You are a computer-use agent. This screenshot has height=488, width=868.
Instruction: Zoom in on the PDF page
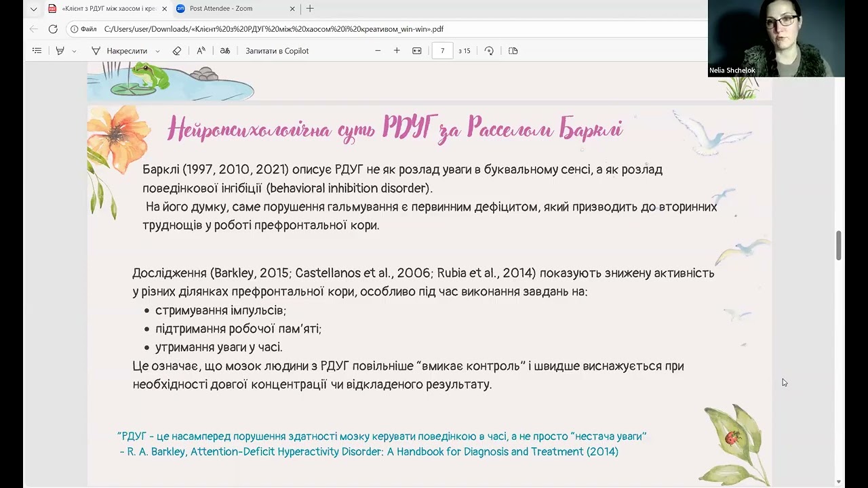[x=397, y=51]
